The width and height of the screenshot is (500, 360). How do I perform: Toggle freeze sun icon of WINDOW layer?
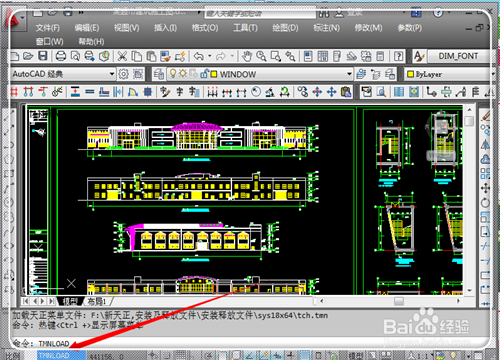tap(182, 73)
